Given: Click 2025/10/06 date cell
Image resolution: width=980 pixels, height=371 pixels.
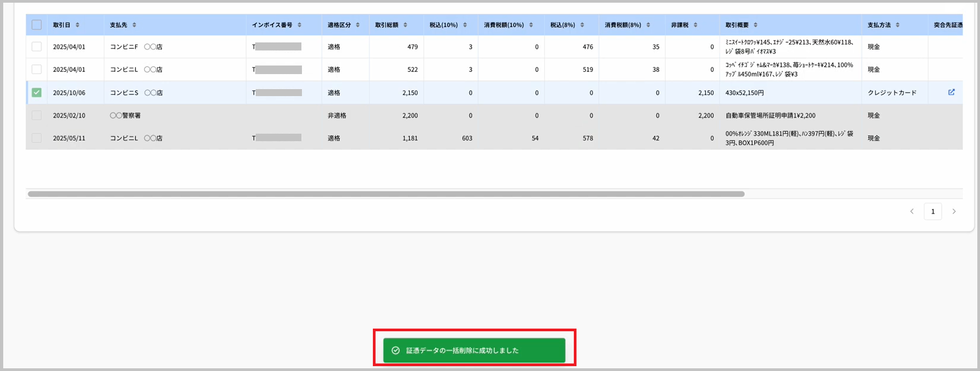Looking at the screenshot, I should 69,93.
